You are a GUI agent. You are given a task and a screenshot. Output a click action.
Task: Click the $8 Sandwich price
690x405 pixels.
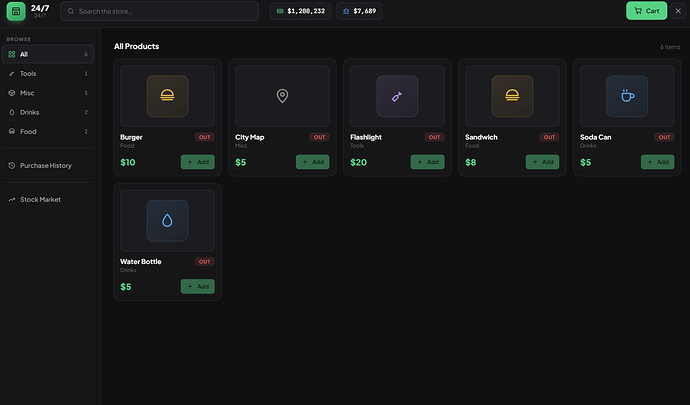(x=470, y=162)
